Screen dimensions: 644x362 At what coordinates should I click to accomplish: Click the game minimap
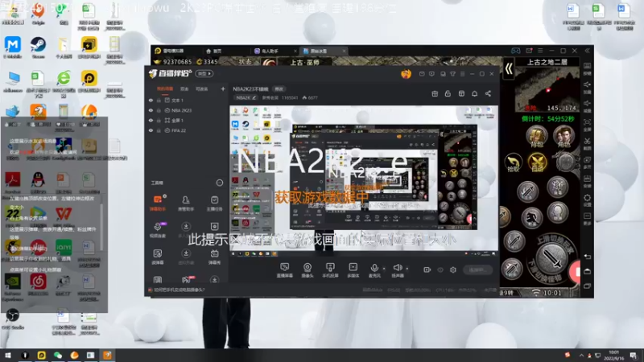[x=547, y=88]
